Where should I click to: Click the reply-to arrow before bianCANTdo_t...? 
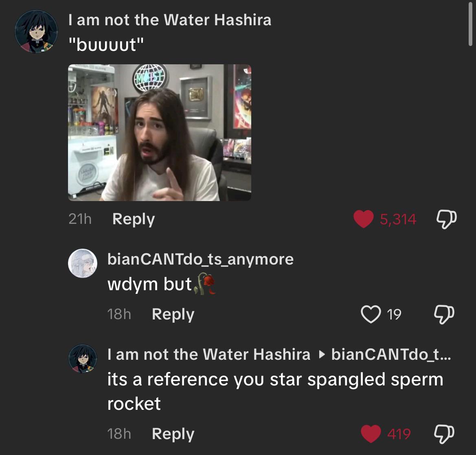coord(321,355)
